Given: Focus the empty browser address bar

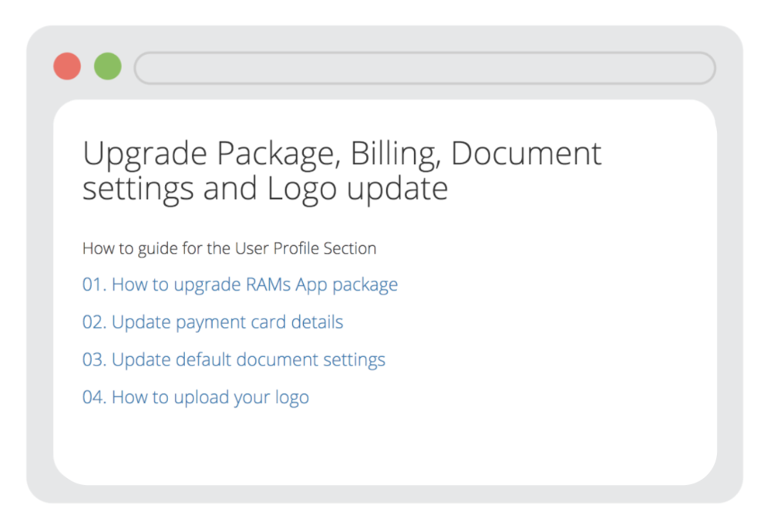Looking at the screenshot, I should click(425, 68).
